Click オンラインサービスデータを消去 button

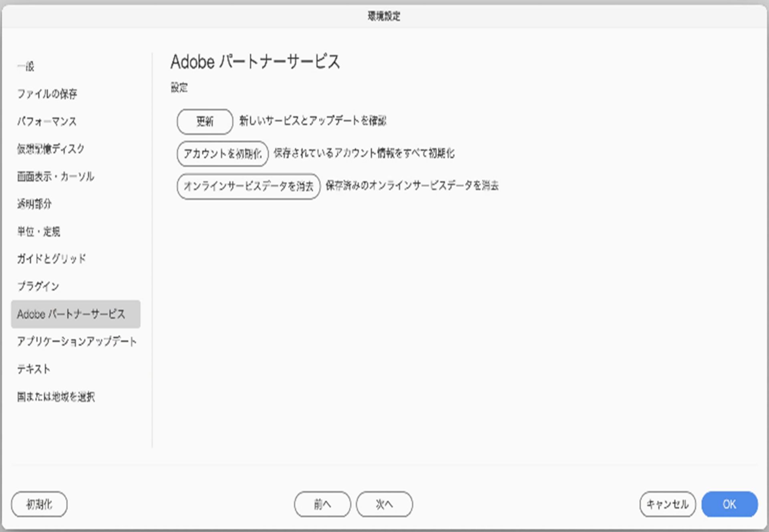click(248, 186)
